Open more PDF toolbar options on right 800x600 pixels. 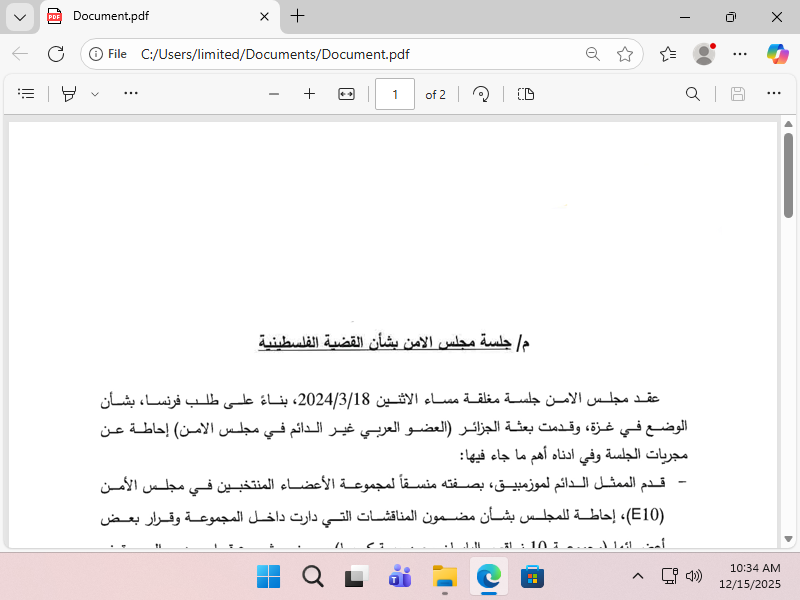(x=773, y=93)
